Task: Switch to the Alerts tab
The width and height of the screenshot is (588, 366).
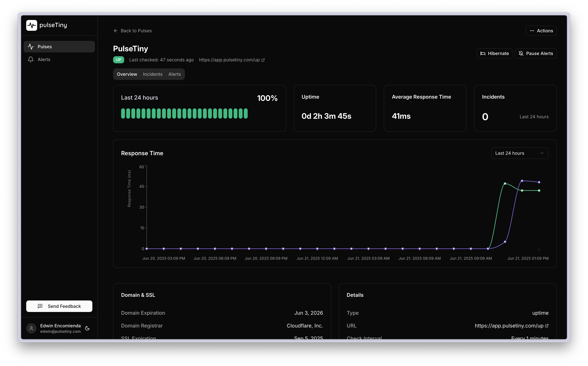Action: 174,74
